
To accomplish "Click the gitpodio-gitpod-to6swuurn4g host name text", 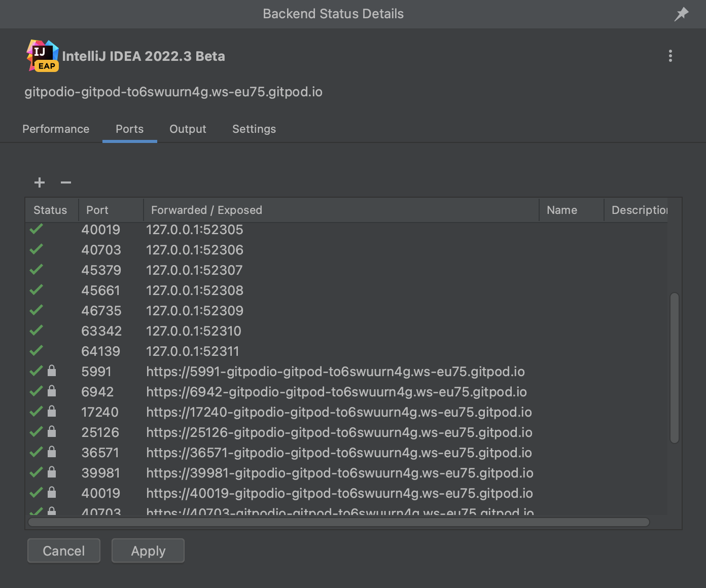I will click(173, 92).
